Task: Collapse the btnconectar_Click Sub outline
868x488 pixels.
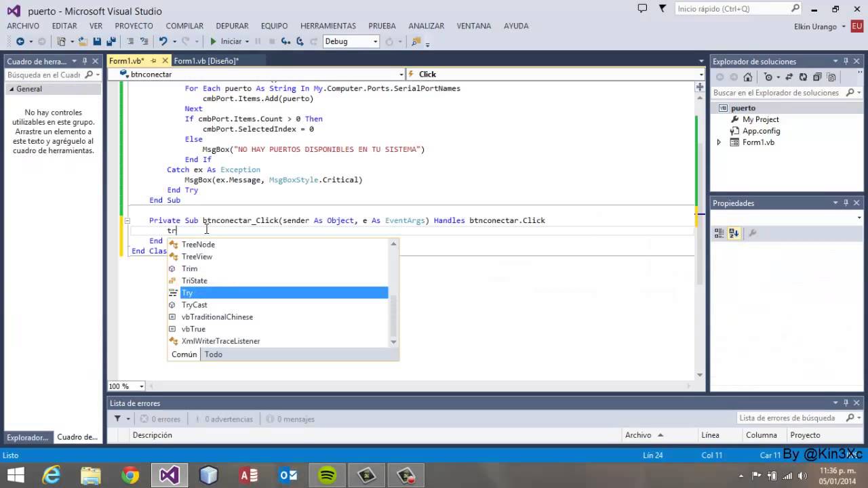Action: (127, 220)
